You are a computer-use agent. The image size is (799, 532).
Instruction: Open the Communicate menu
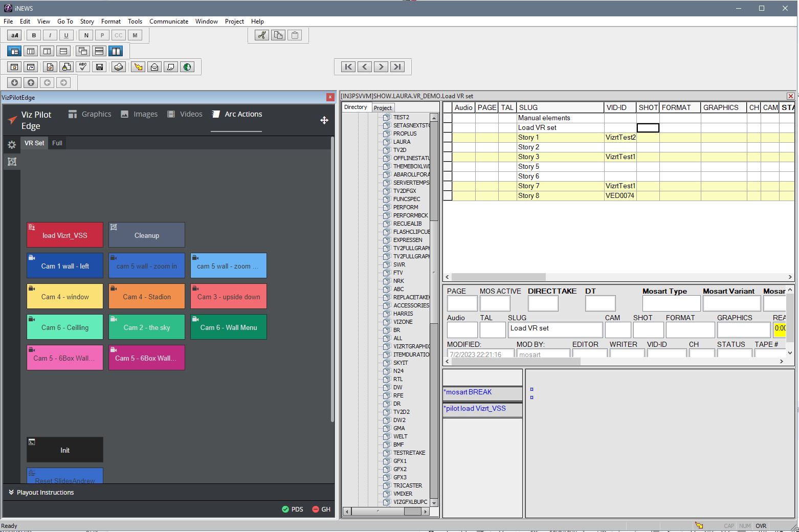coord(168,21)
